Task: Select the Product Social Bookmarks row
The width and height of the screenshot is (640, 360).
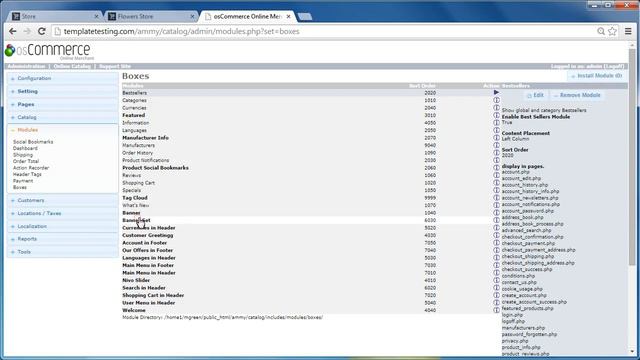Action: [x=310, y=168]
